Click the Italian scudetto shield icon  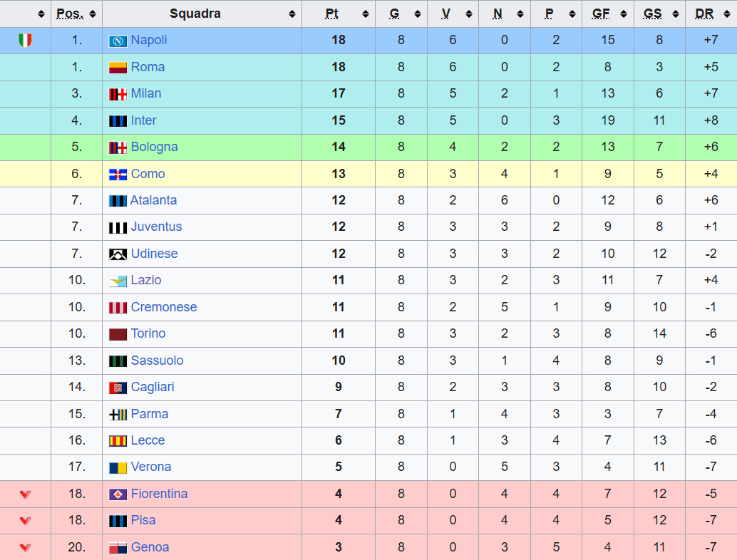[x=25, y=41]
